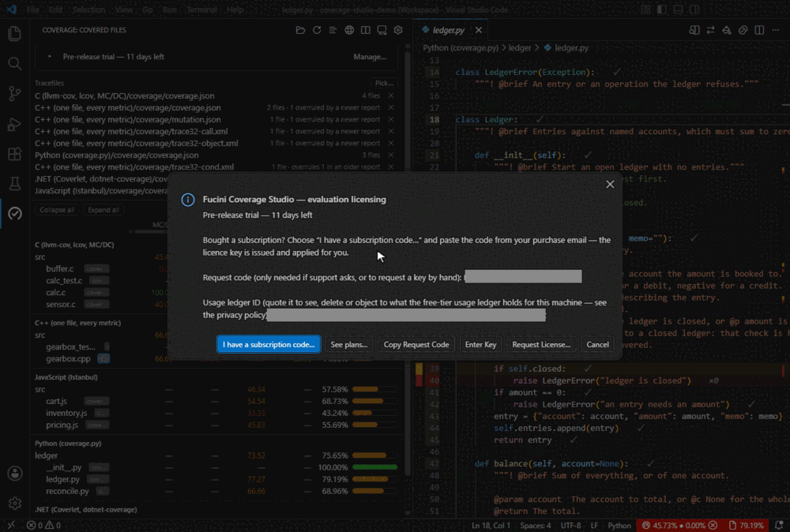Open the editor More Actions ellipsis menu
The width and height of the screenshot is (790, 532).
(776, 30)
